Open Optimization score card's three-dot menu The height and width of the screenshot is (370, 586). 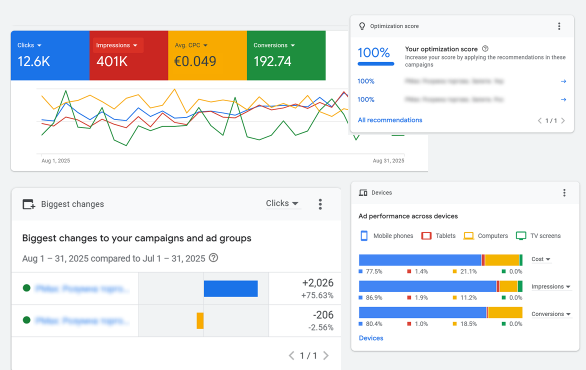pyautogui.click(x=559, y=26)
